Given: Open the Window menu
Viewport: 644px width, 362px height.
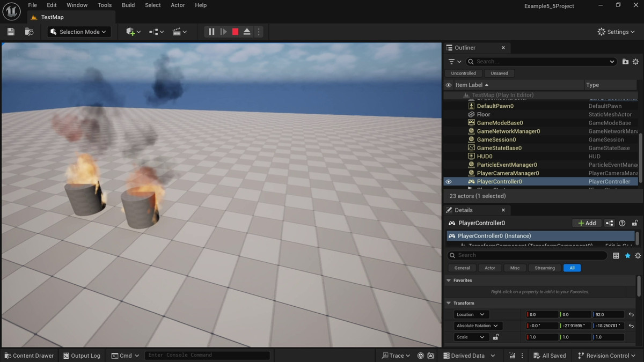Looking at the screenshot, I should coord(77,5).
